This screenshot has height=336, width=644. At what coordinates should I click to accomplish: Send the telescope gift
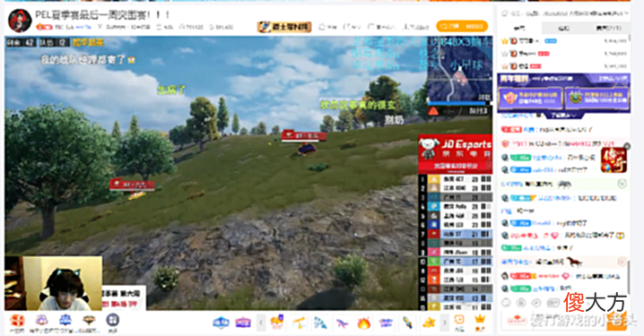point(299,323)
